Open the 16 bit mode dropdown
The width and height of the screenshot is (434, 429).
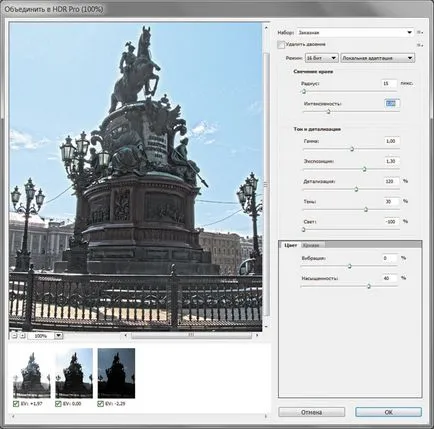pyautogui.click(x=322, y=58)
